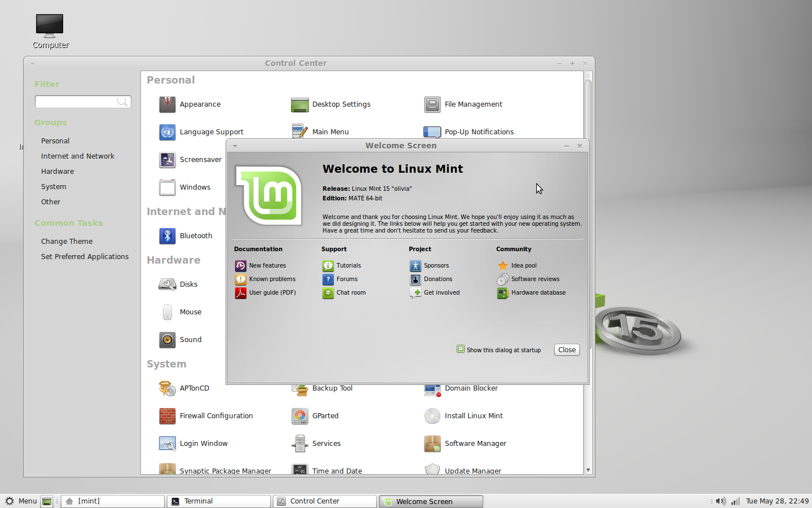Open Install Linux Mint disc icon
The height and width of the screenshot is (508, 812).
tap(433, 416)
